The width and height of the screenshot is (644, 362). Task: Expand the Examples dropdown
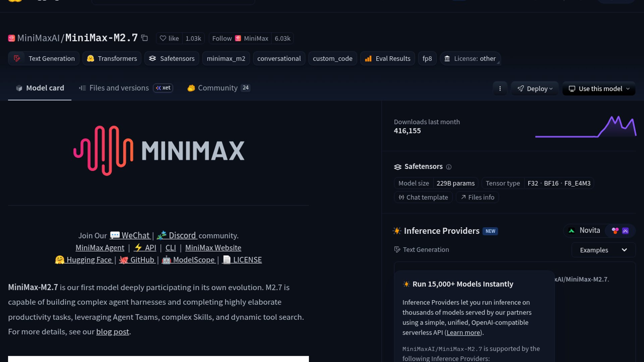[x=603, y=250]
